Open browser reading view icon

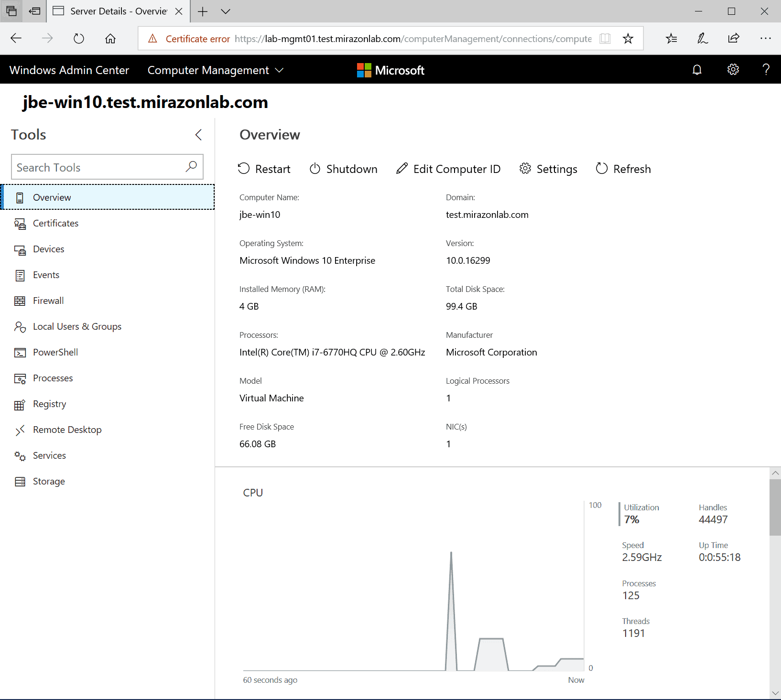[605, 39]
